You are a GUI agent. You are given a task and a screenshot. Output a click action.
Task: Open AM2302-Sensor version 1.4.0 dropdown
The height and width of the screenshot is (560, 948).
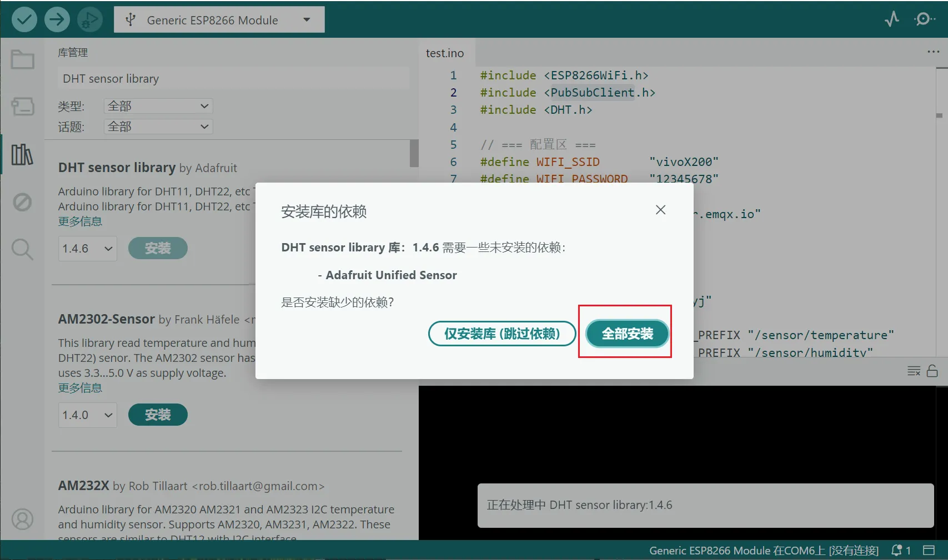pos(88,415)
